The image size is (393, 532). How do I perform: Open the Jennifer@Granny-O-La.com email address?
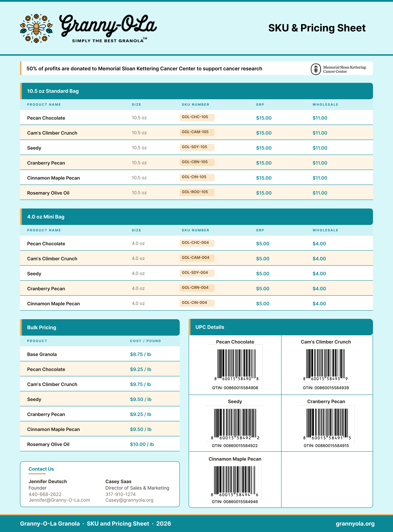point(59,500)
